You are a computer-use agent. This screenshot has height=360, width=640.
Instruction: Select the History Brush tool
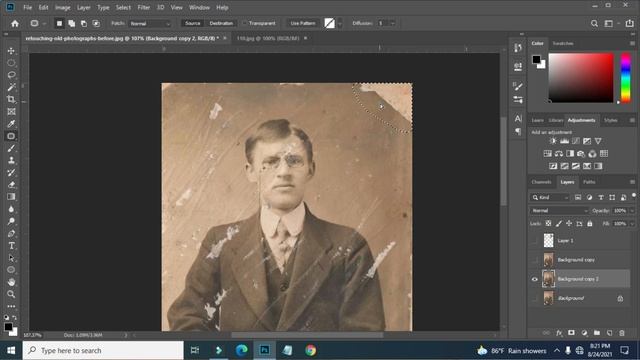pyautogui.click(x=11, y=173)
